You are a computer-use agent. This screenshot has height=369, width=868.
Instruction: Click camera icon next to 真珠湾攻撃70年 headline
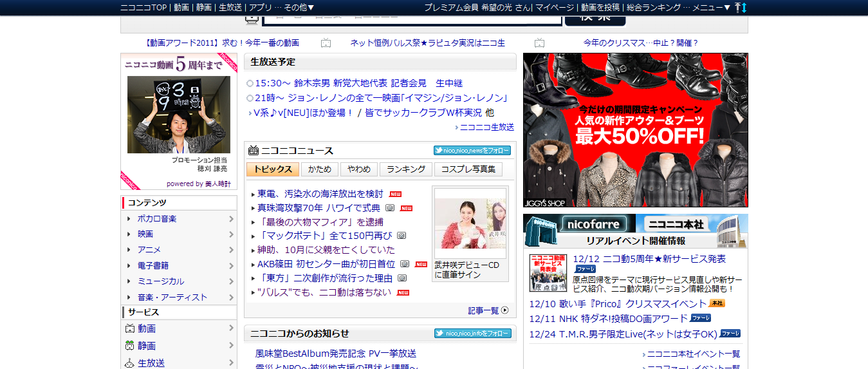coord(390,208)
